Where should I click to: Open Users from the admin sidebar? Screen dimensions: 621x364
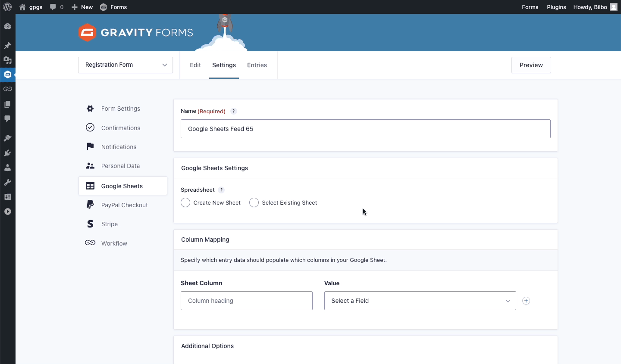click(x=7, y=168)
